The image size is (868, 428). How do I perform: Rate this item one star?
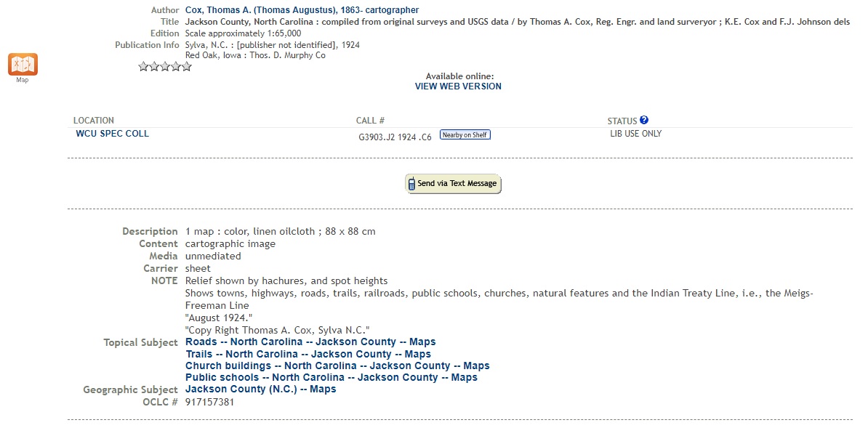pos(143,67)
